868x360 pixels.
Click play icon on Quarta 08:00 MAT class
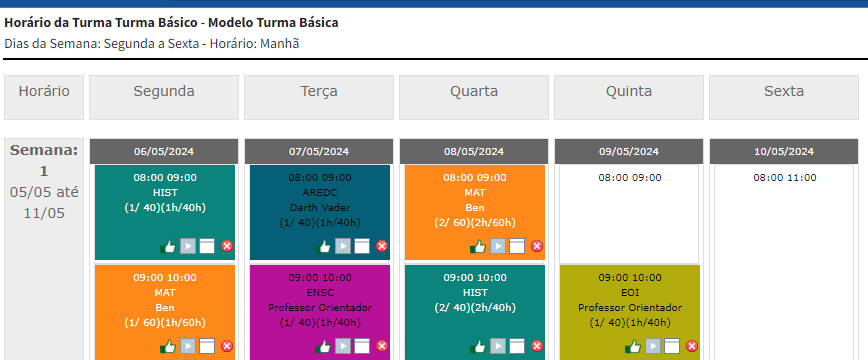(498, 246)
